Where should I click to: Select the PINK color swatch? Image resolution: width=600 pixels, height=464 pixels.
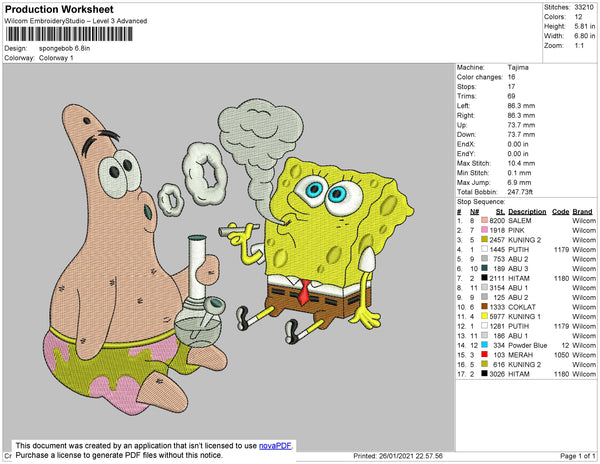coord(484,230)
